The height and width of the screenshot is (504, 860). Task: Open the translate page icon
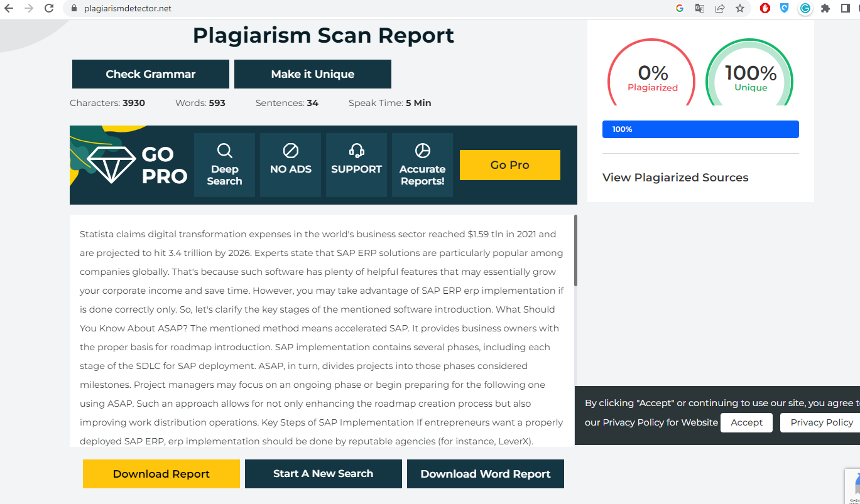tap(700, 8)
